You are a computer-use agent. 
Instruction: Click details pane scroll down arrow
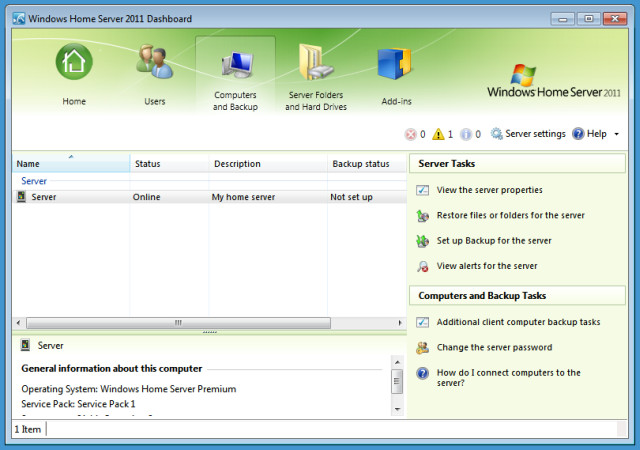coord(397,409)
